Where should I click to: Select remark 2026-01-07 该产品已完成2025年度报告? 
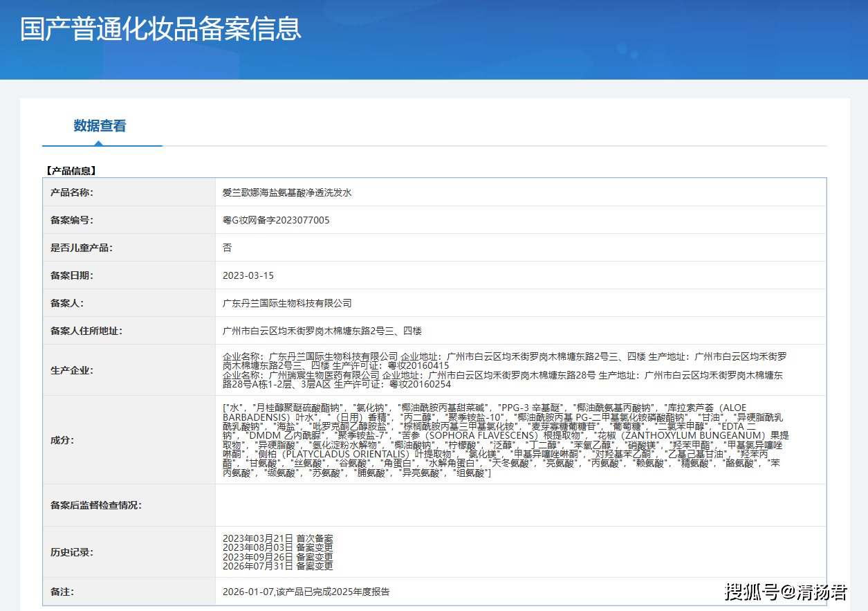coord(306,592)
